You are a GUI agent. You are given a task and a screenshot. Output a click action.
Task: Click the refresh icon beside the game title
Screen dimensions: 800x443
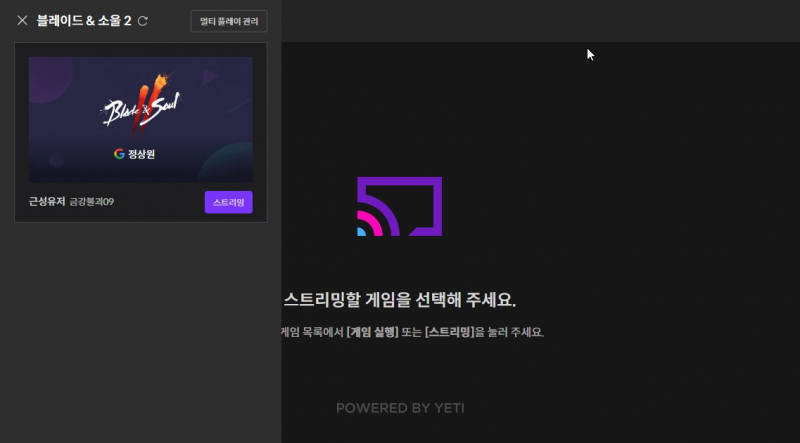(x=143, y=21)
